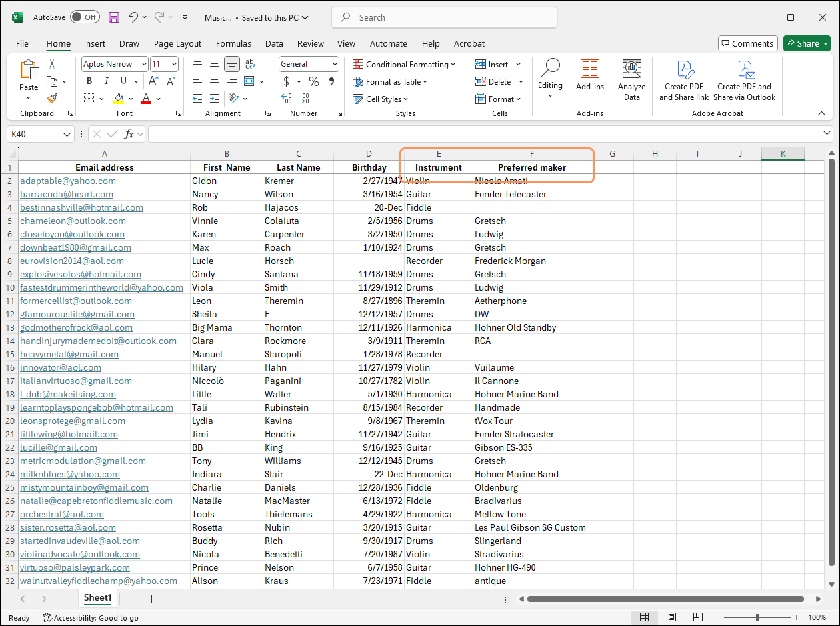
Task: Switch to Page Break Preview in status bar
Action: [x=698, y=617]
